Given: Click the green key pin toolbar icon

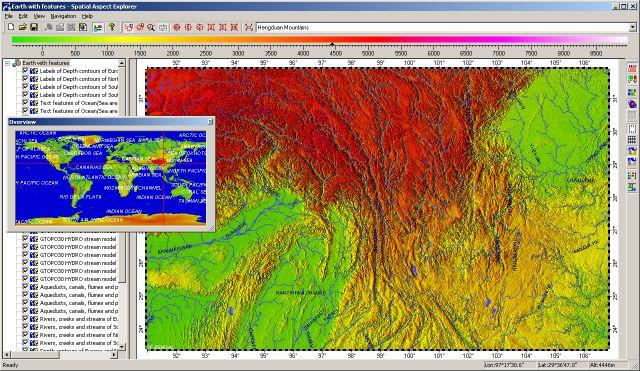Looking at the screenshot, I should pyautogui.click(x=112, y=27).
